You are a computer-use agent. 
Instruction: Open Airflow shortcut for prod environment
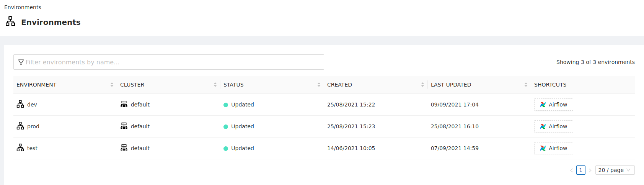pos(553,126)
